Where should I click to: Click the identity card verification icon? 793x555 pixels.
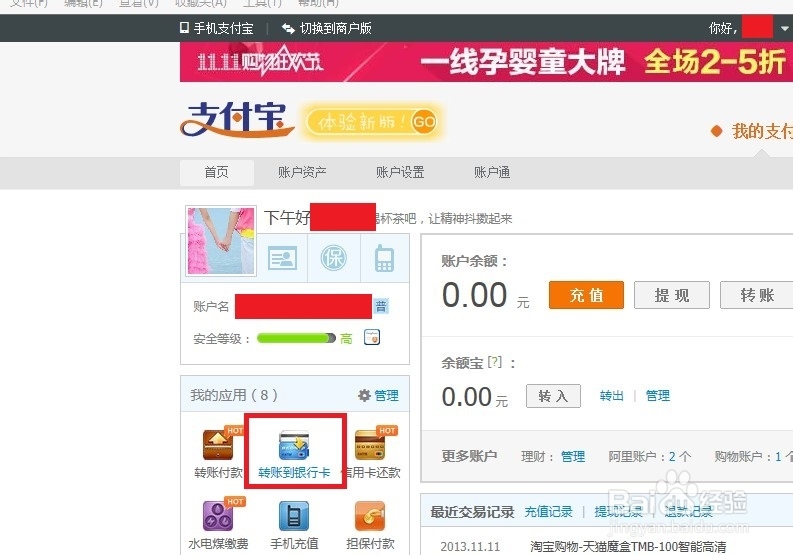tap(282, 259)
